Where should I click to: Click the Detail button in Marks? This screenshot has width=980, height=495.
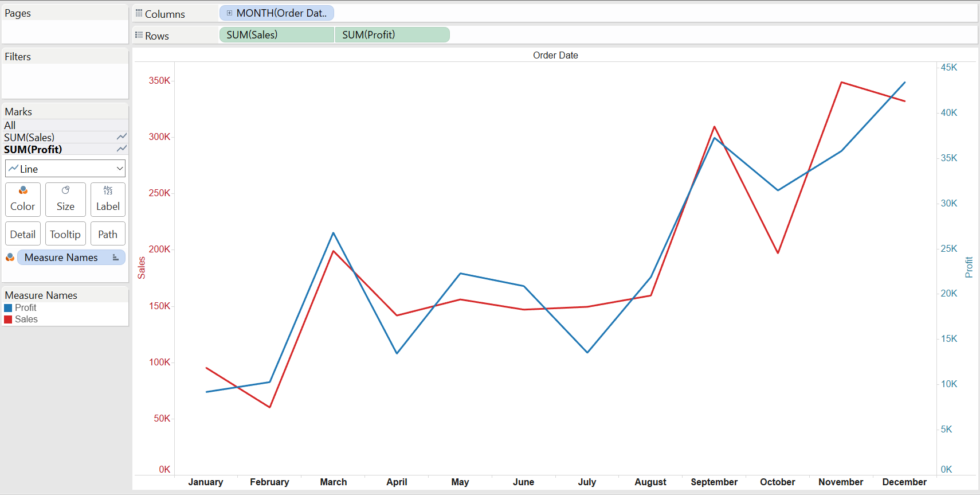pos(23,234)
